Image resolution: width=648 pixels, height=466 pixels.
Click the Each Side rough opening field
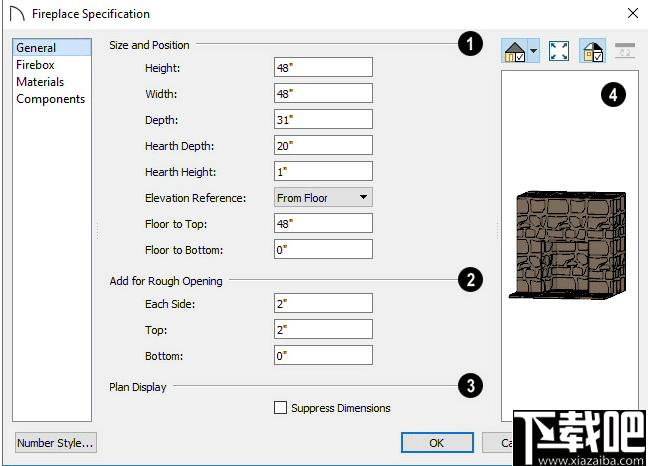[x=323, y=304]
